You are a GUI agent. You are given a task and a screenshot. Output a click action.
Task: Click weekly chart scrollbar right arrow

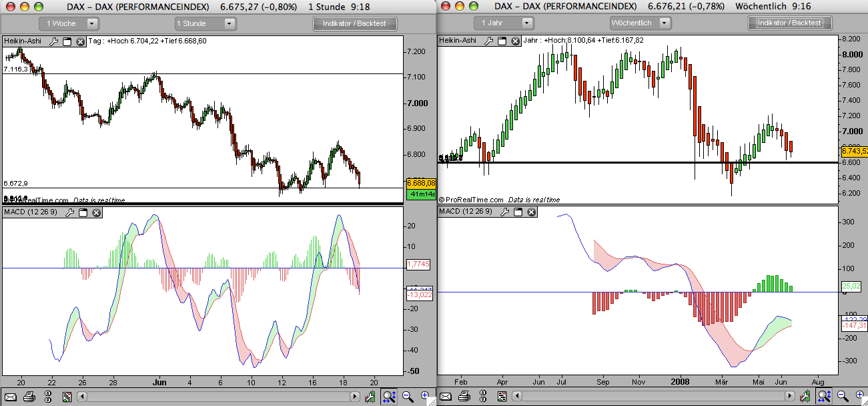click(x=791, y=397)
